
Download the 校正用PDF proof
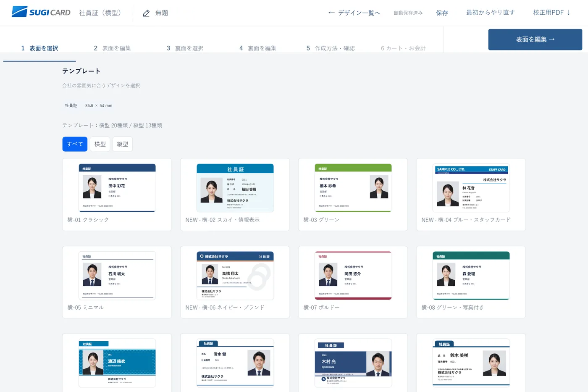pyautogui.click(x=552, y=13)
